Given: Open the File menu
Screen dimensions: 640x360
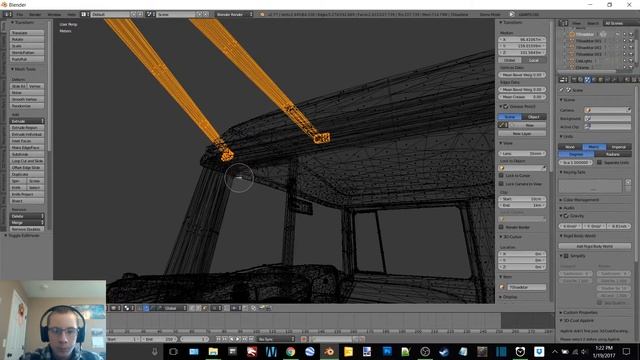Looking at the screenshot, I should pyautogui.click(x=20, y=14).
